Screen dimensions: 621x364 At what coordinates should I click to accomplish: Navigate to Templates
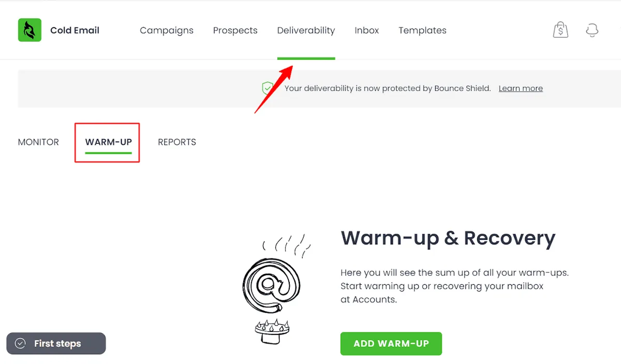click(422, 31)
